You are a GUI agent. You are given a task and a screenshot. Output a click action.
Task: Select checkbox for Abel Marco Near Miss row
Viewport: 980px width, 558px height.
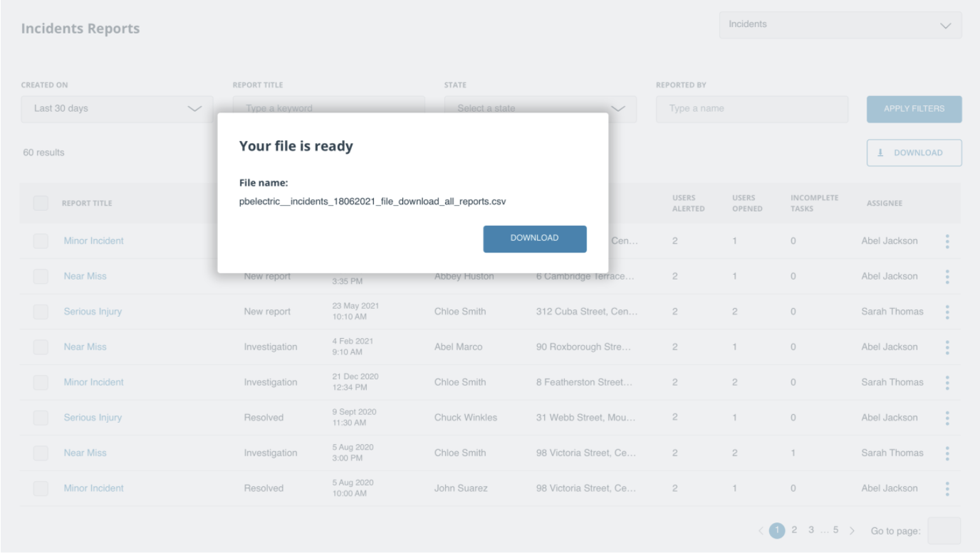[41, 347]
